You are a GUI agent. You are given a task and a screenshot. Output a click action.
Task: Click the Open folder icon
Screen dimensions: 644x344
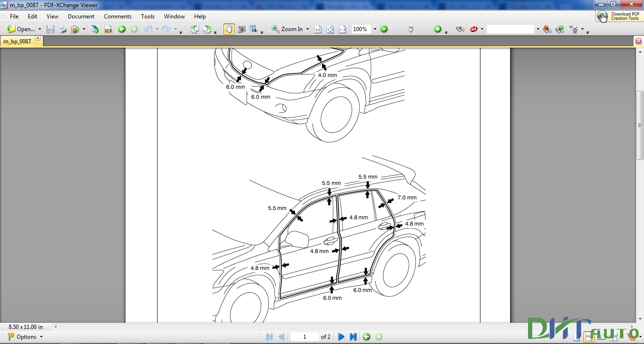[11, 29]
